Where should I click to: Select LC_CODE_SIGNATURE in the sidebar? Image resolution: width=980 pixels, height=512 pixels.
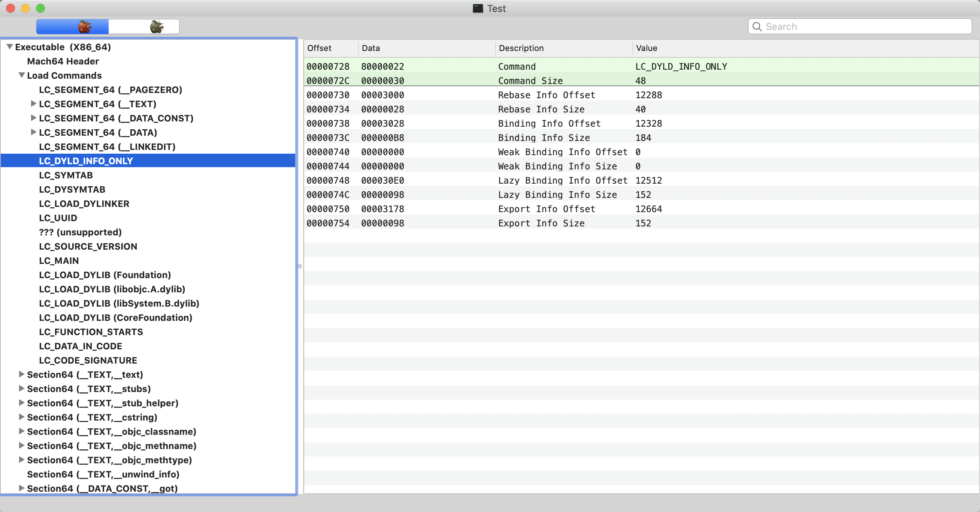[x=88, y=360]
